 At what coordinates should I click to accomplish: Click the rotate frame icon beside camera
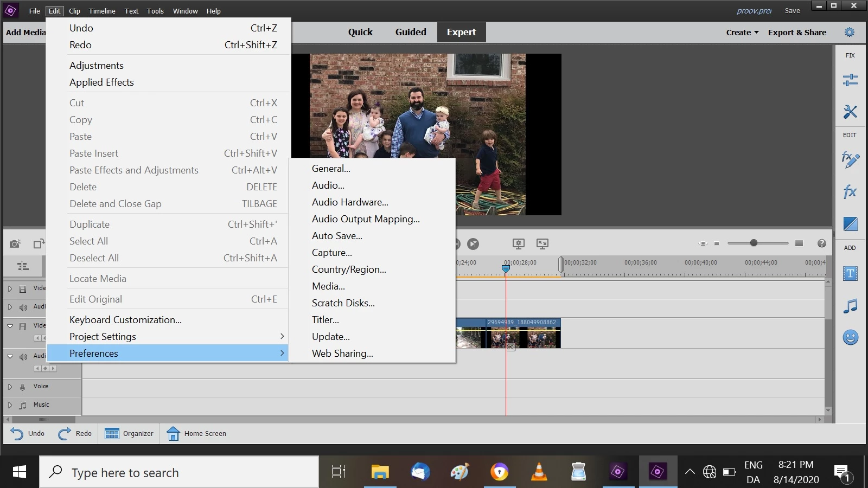coord(39,244)
